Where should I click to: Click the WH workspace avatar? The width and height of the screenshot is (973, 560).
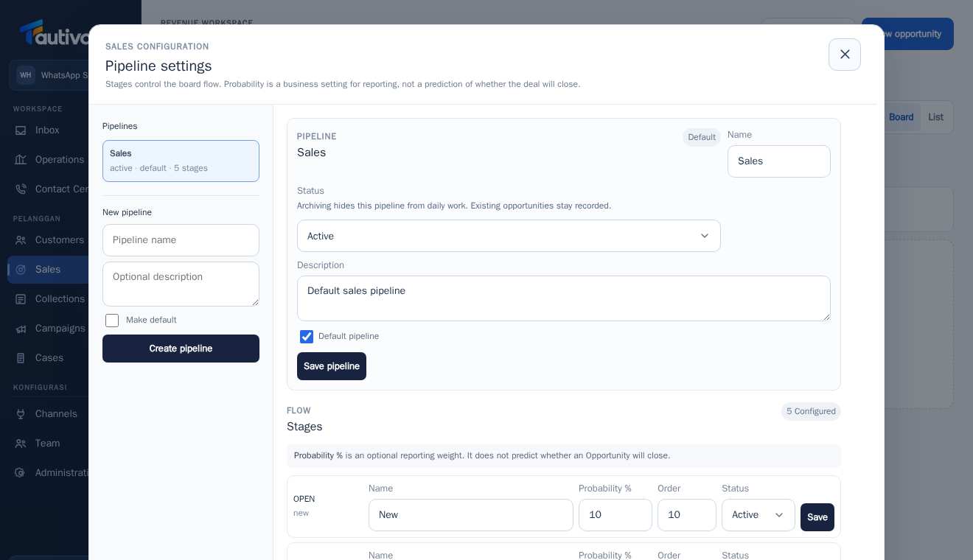point(26,75)
